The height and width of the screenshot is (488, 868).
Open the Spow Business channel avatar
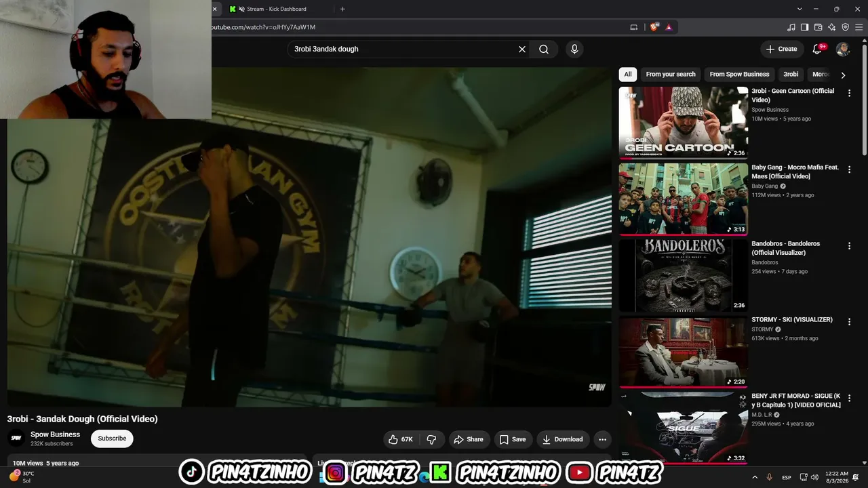(16, 439)
